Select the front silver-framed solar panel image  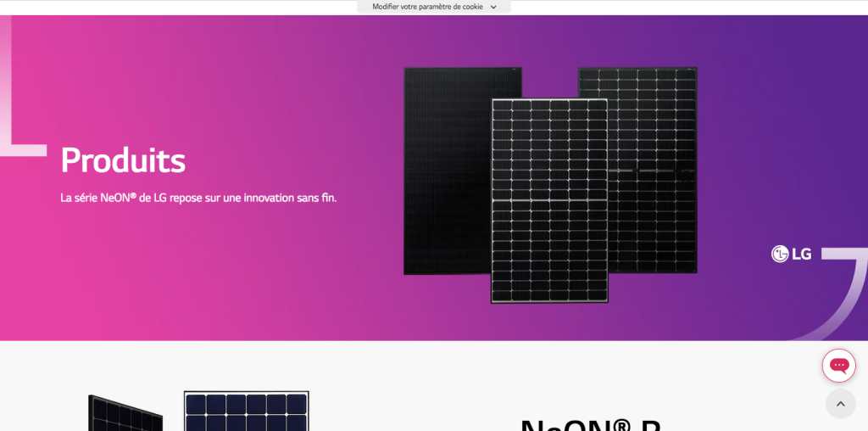pos(549,200)
